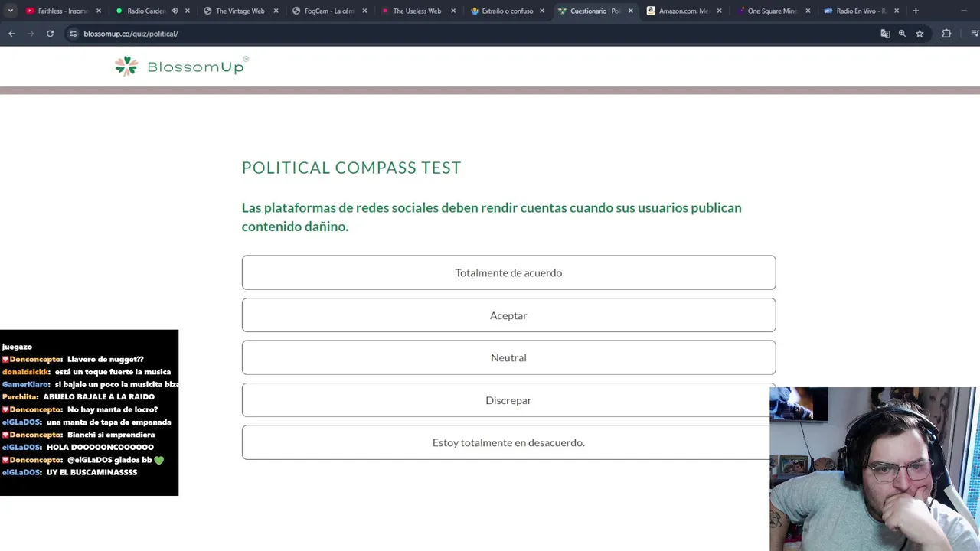980x551 pixels.
Task: Close the FogCam tab
Action: pyautogui.click(x=364, y=11)
